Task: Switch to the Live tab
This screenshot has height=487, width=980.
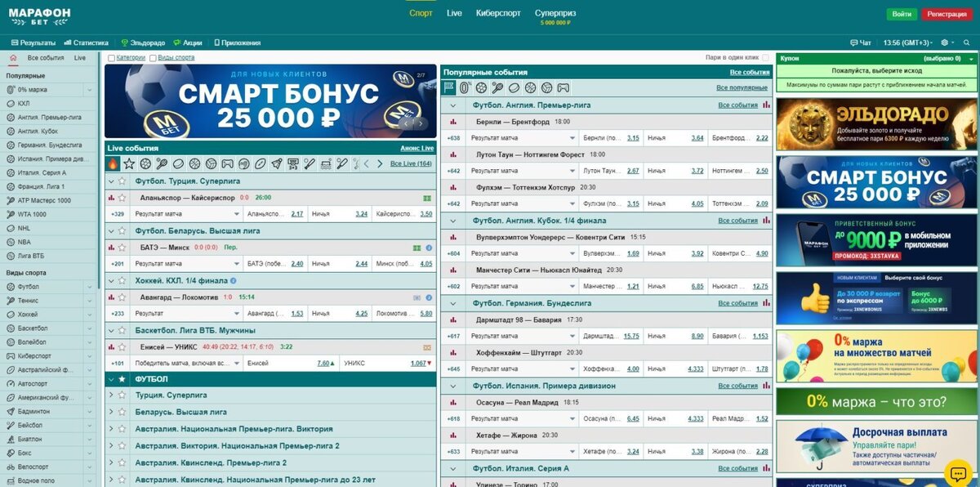Action: coord(78,57)
